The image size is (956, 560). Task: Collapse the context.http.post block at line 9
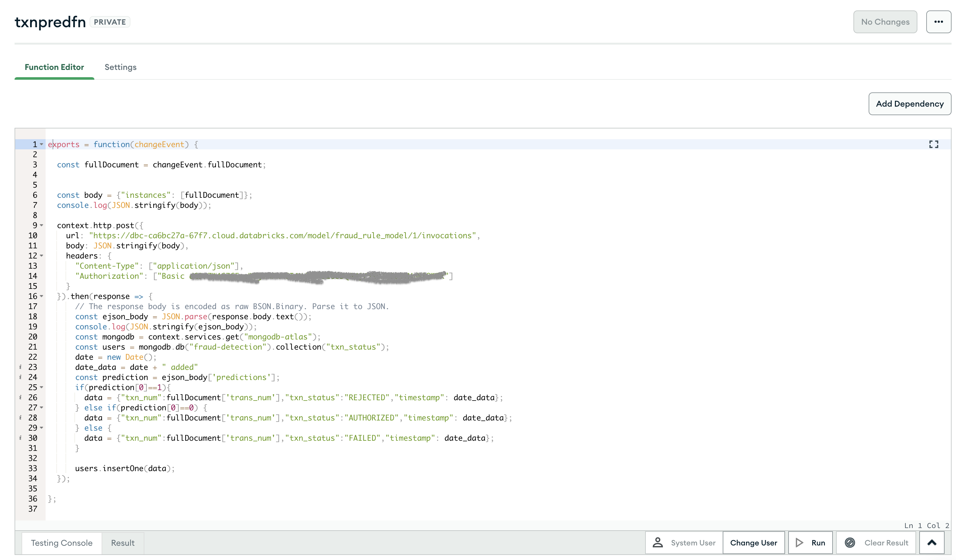(x=42, y=226)
